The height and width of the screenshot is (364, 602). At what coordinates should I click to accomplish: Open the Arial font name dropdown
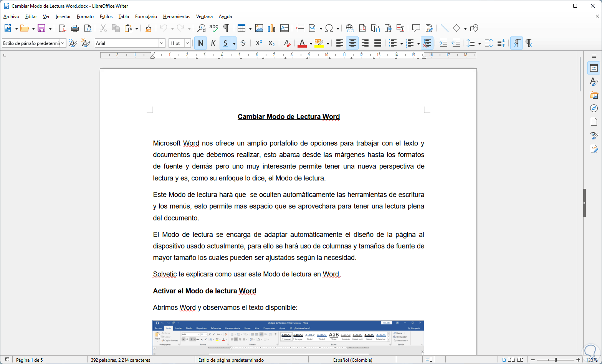point(162,43)
